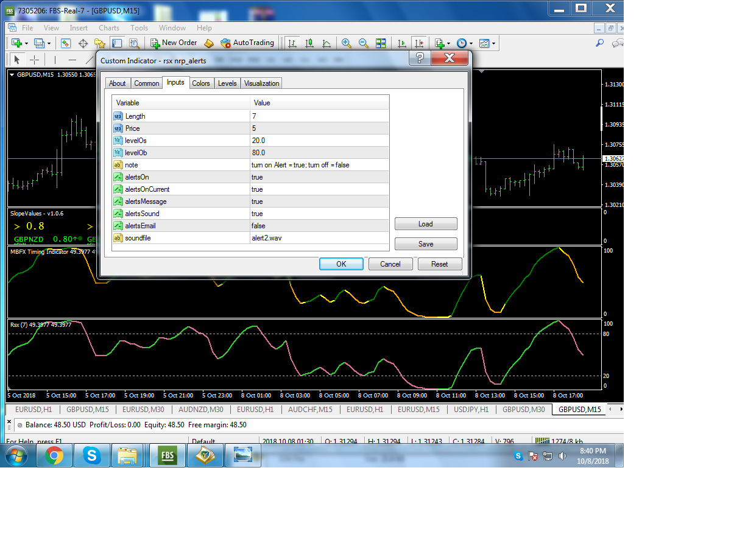Image resolution: width=748 pixels, height=560 pixels.
Task: Toggle AutoTrading in the toolbar
Action: (x=247, y=43)
